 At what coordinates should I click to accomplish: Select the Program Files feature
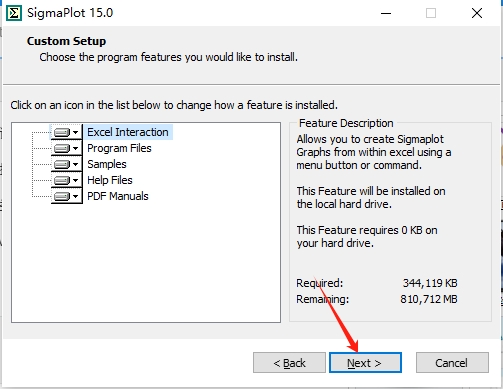[119, 148]
